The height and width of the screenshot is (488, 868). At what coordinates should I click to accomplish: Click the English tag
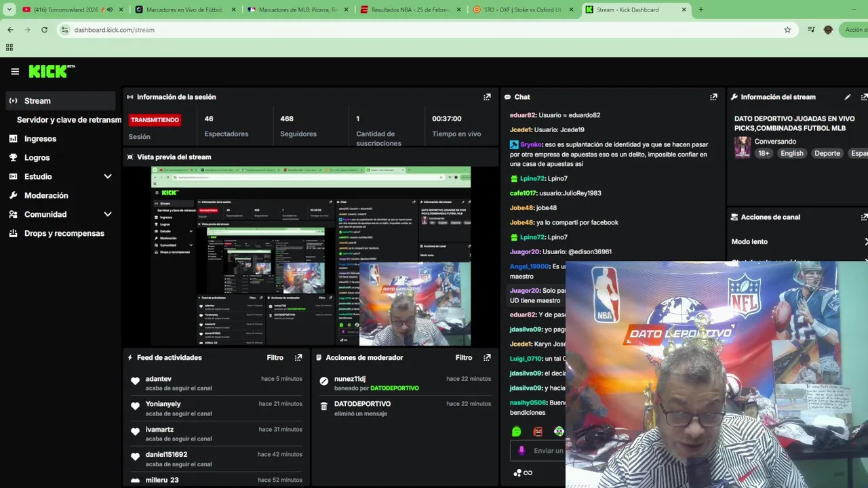[791, 153]
